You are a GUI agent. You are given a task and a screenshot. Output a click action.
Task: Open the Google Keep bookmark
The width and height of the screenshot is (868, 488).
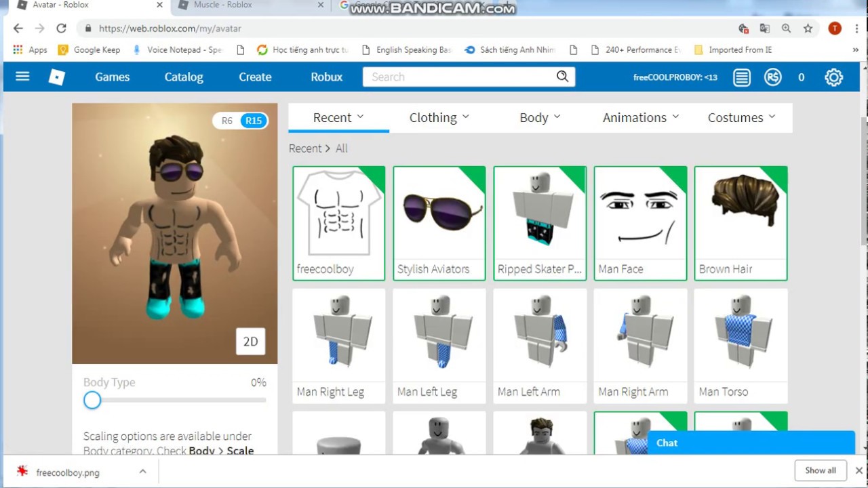coord(90,49)
